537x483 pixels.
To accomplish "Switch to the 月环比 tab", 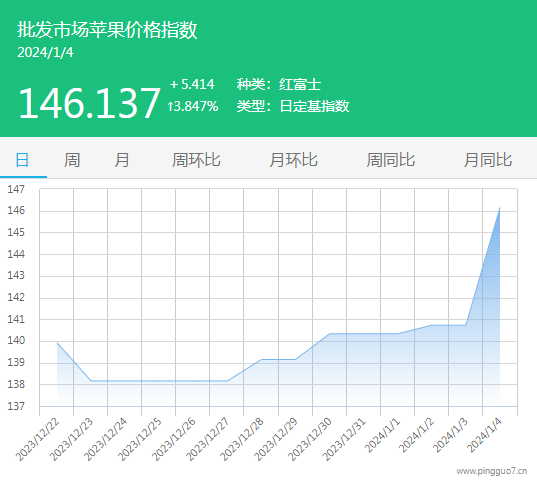I will click(x=294, y=160).
